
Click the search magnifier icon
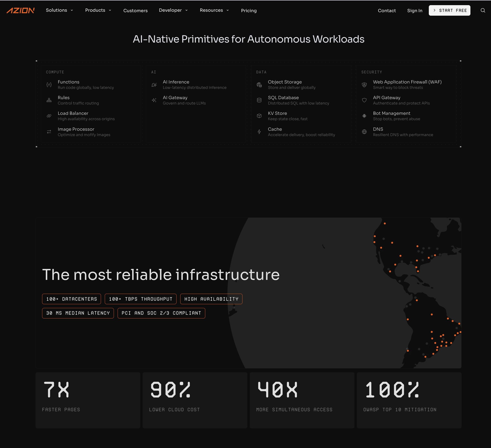483,10
